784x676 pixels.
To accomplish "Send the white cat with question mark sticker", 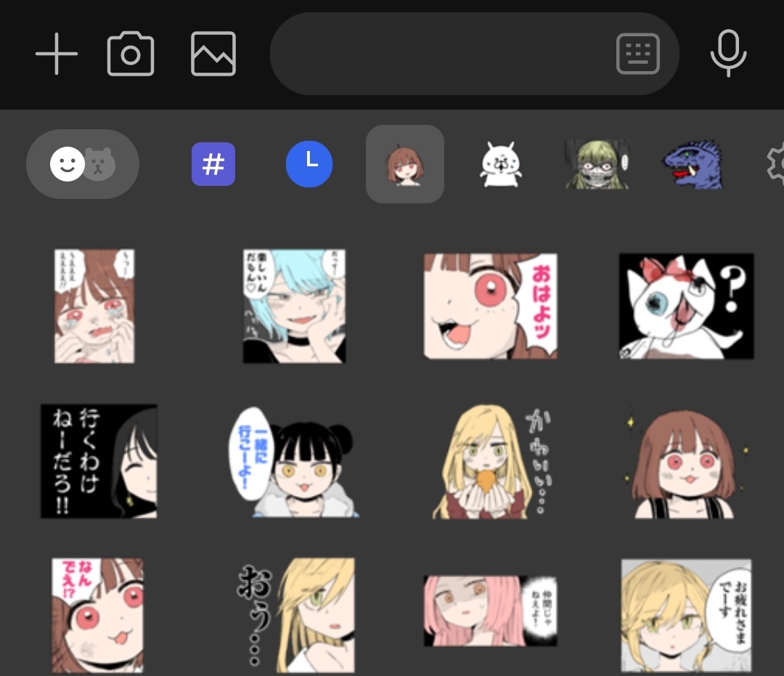I will click(x=687, y=306).
